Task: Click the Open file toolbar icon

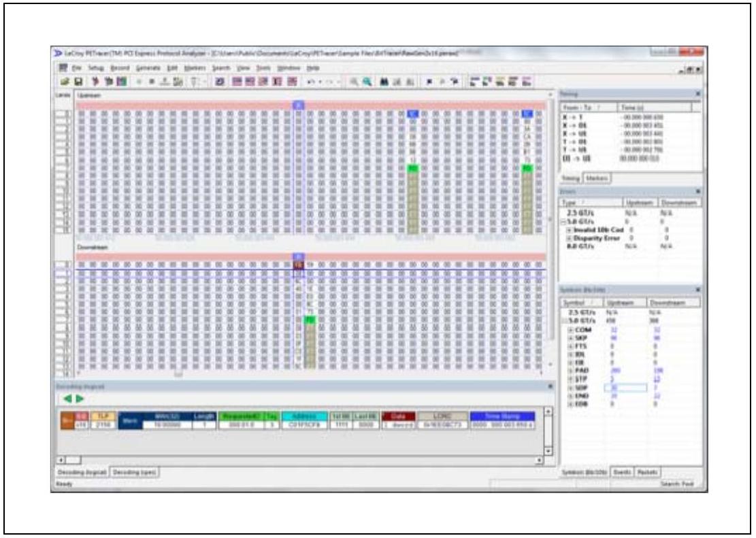Action: pyautogui.click(x=65, y=82)
